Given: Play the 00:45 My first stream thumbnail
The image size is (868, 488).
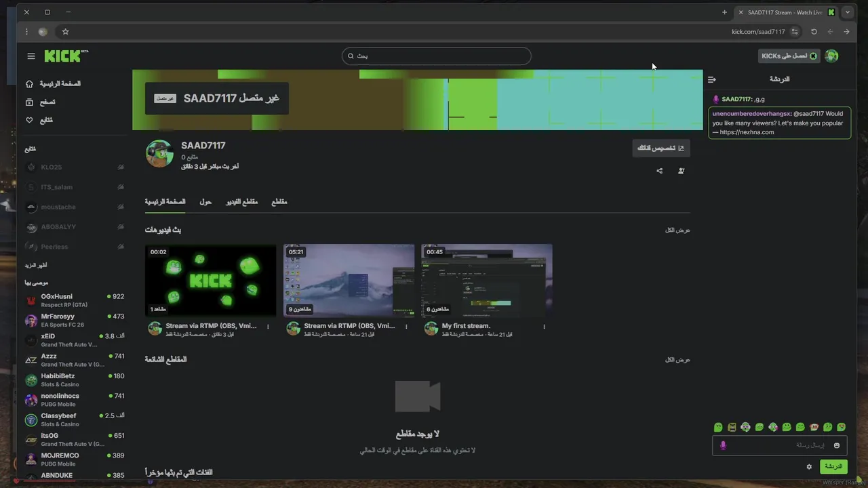Looking at the screenshot, I should [487, 281].
